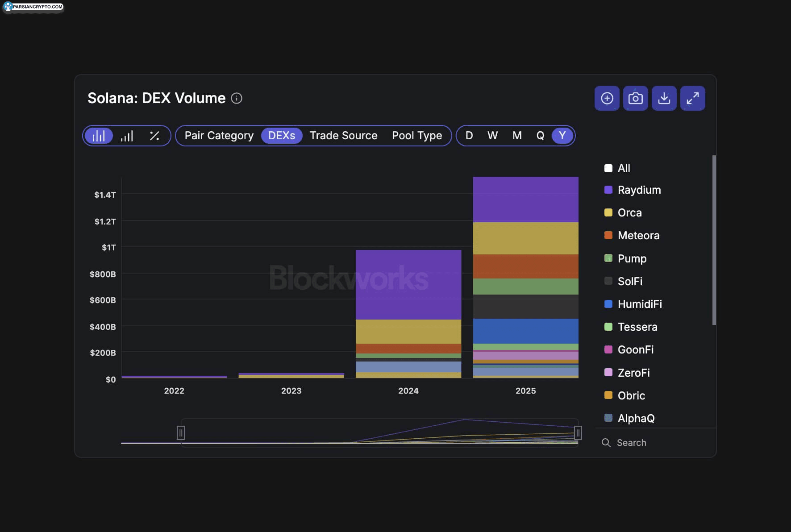Screen dimensions: 791x532
Task: Toggle HumidiFi series visibility
Action: pyautogui.click(x=633, y=304)
